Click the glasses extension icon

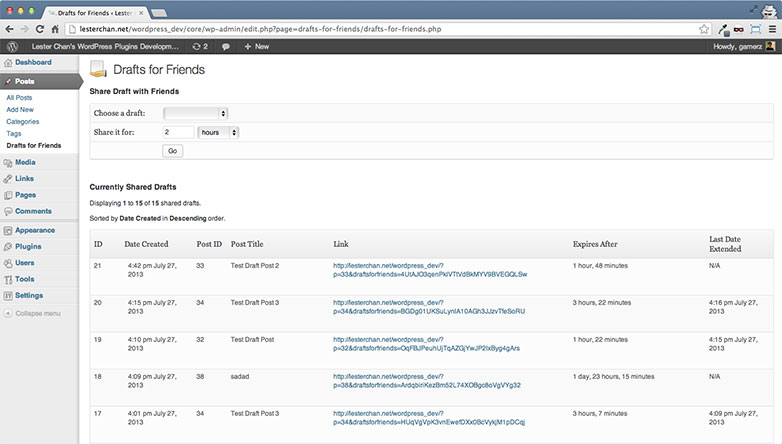(739, 29)
